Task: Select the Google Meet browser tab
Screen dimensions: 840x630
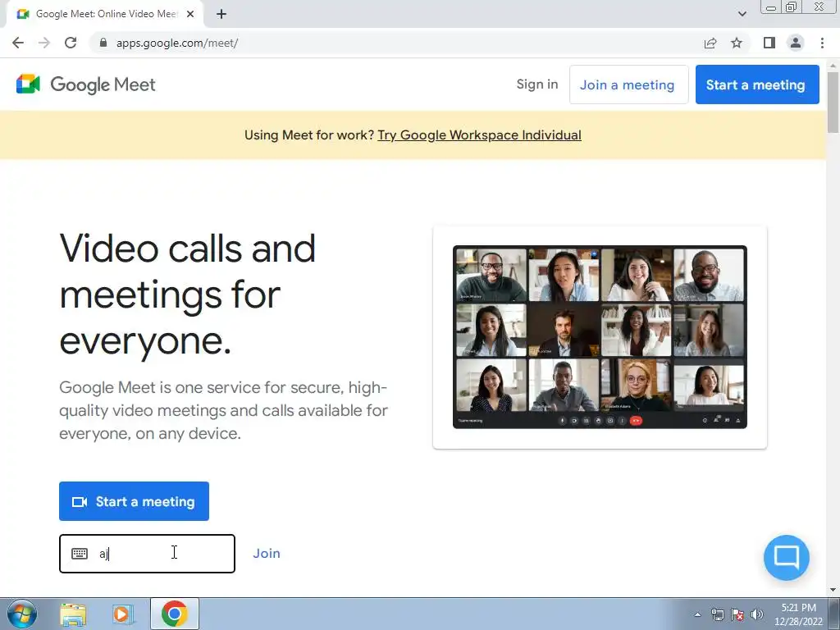Action: 105,14
